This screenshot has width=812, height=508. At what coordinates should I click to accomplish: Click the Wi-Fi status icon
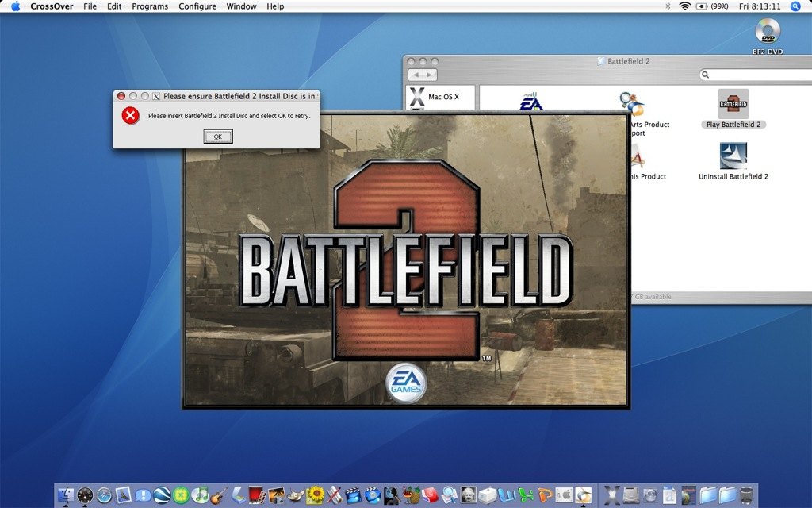click(684, 6)
